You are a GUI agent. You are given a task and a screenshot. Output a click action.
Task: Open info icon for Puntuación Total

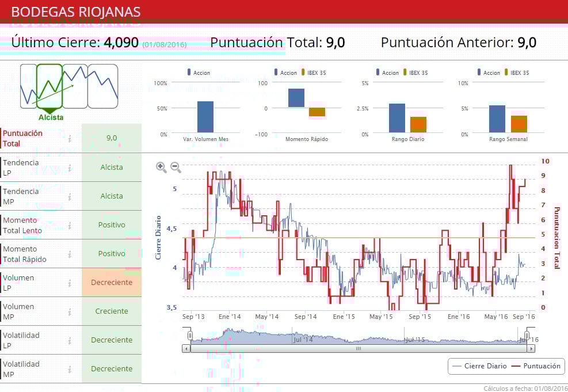[70, 138]
